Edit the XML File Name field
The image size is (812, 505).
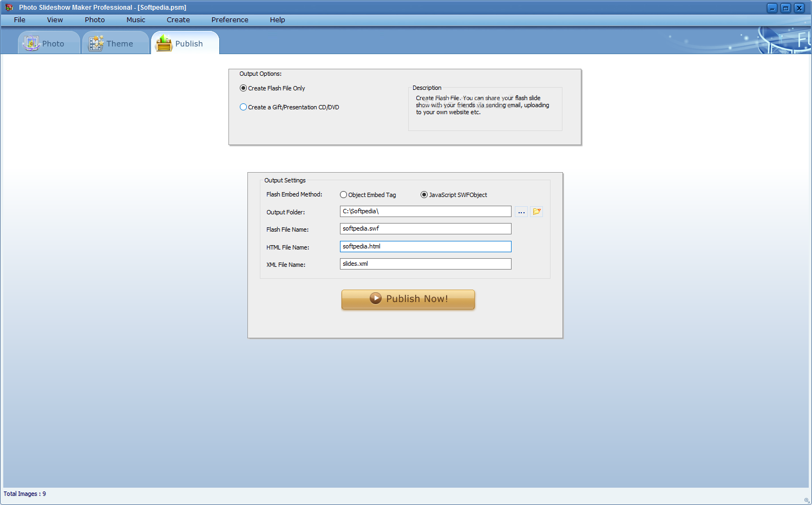425,264
